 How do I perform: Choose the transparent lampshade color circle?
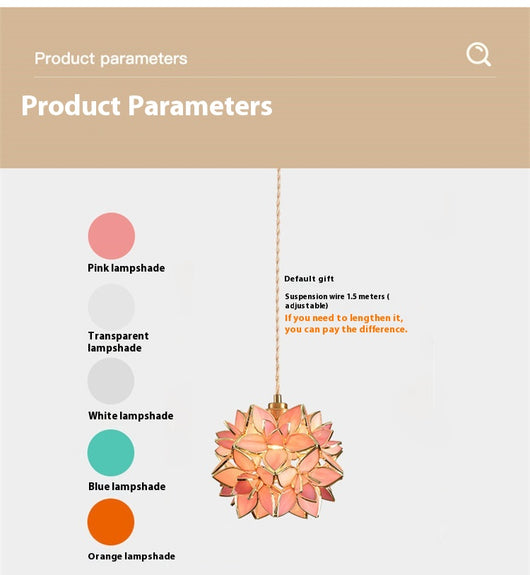tap(111, 307)
